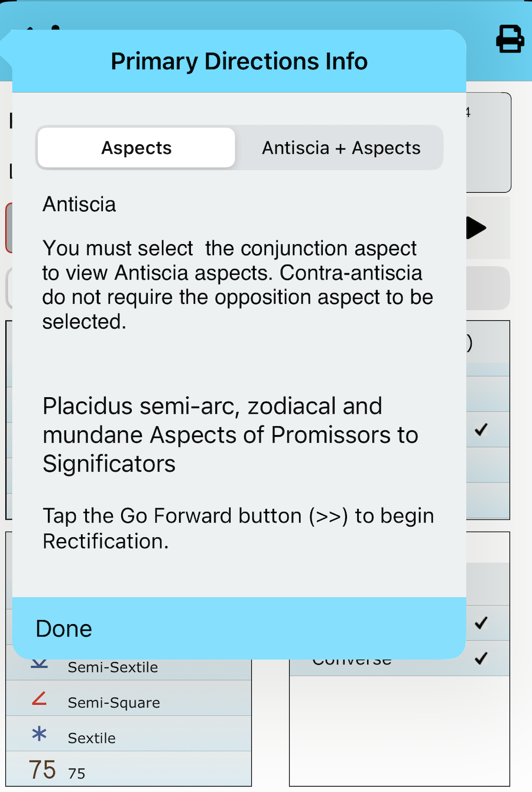Tap the grey rounded field under the arrow
This screenshot has width=532, height=792.
[488, 288]
